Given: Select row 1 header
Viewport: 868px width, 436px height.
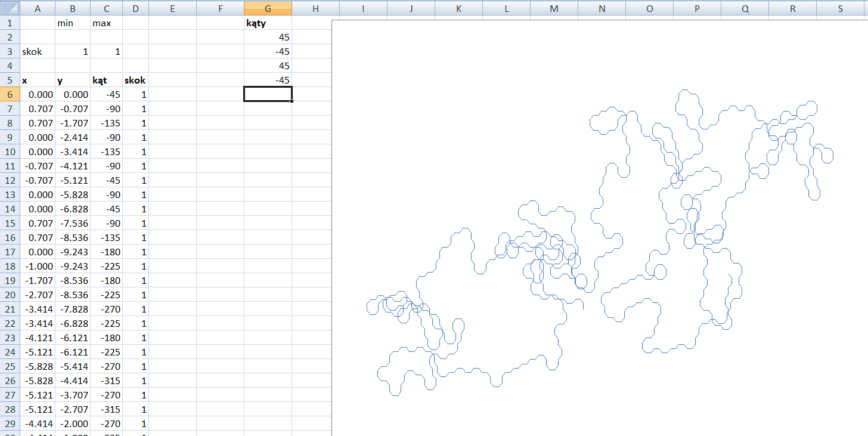Looking at the screenshot, I should click(x=10, y=23).
